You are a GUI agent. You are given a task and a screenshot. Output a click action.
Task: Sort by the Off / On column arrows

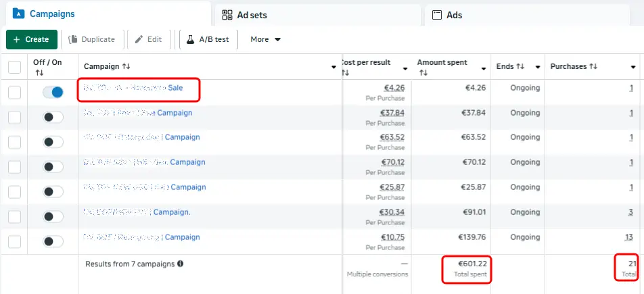point(39,73)
